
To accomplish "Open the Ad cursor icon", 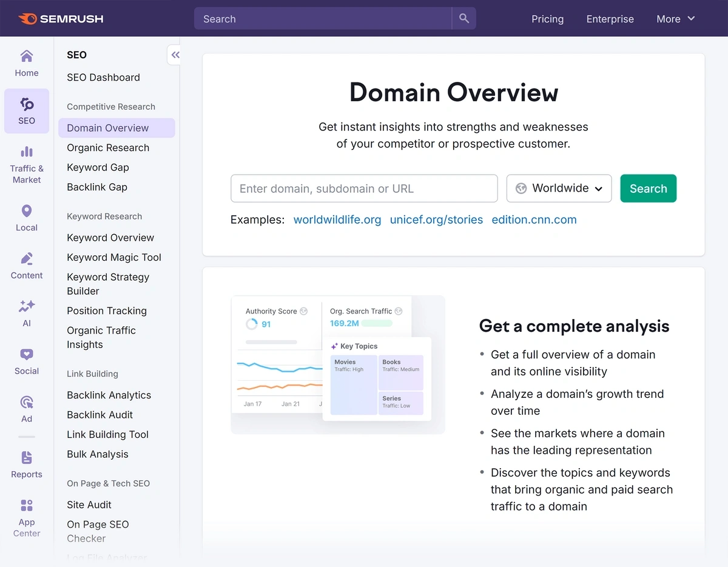I will [x=27, y=402].
